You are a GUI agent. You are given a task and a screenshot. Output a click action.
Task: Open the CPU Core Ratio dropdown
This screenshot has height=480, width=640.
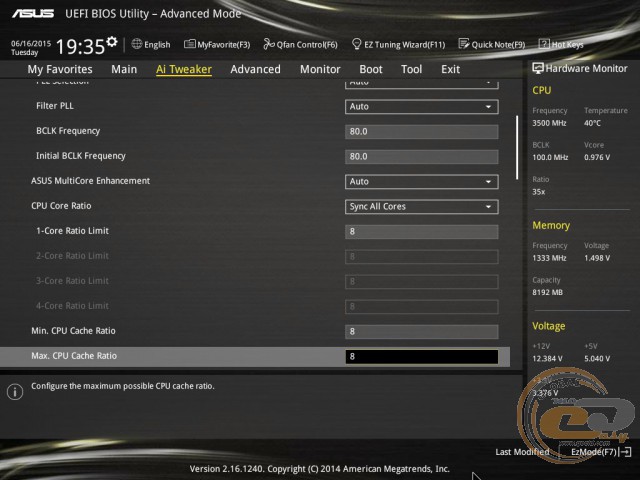tap(422, 207)
